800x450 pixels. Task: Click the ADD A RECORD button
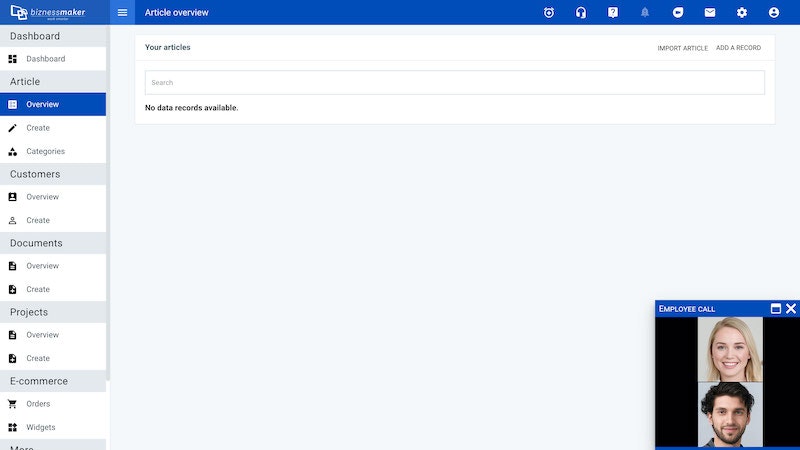738,48
